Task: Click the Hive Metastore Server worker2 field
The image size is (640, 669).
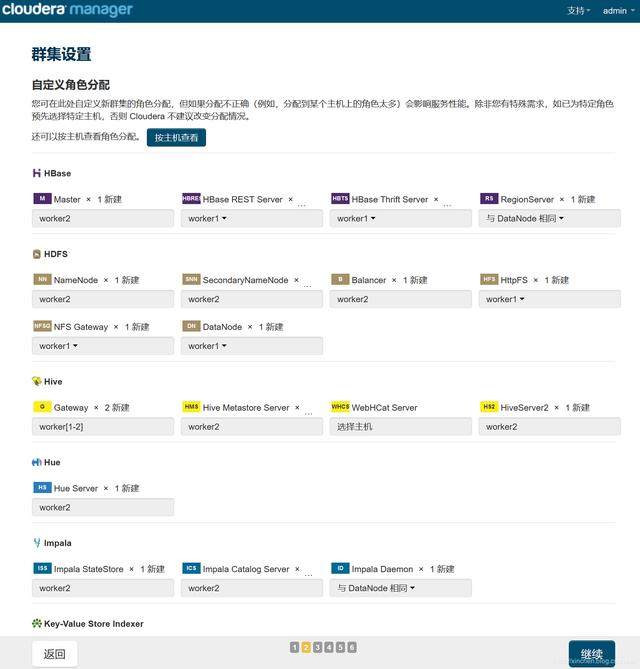Action: pyautogui.click(x=252, y=427)
